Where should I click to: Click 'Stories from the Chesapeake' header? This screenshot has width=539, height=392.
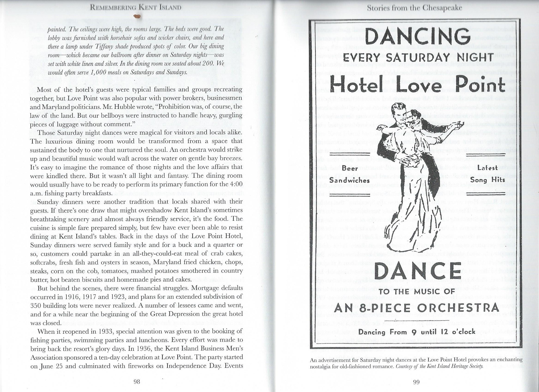(415, 8)
